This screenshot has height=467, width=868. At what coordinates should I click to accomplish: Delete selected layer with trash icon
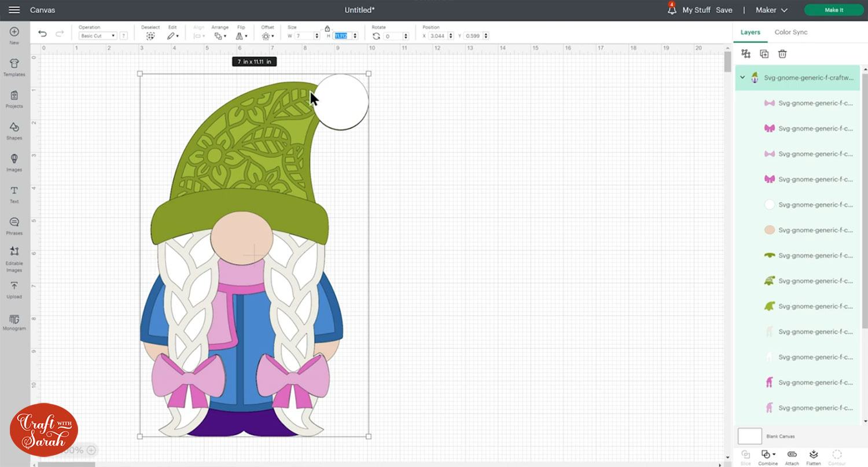782,54
